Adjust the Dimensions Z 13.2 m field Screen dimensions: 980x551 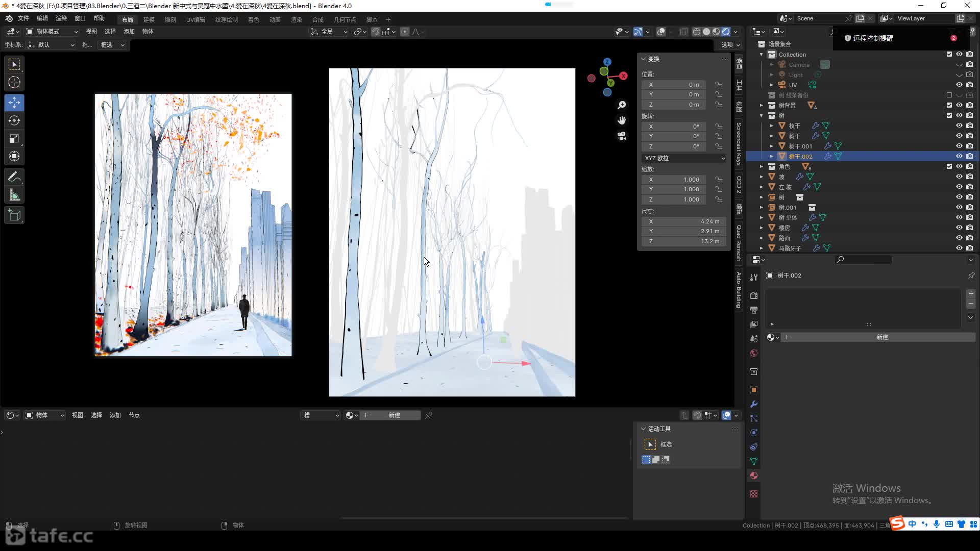tap(683, 241)
